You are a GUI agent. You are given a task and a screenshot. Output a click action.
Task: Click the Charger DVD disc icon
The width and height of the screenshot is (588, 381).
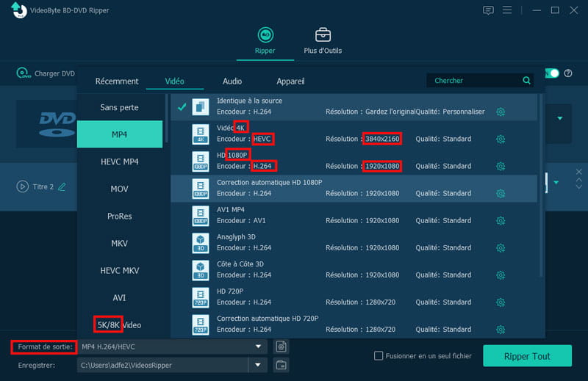24,73
